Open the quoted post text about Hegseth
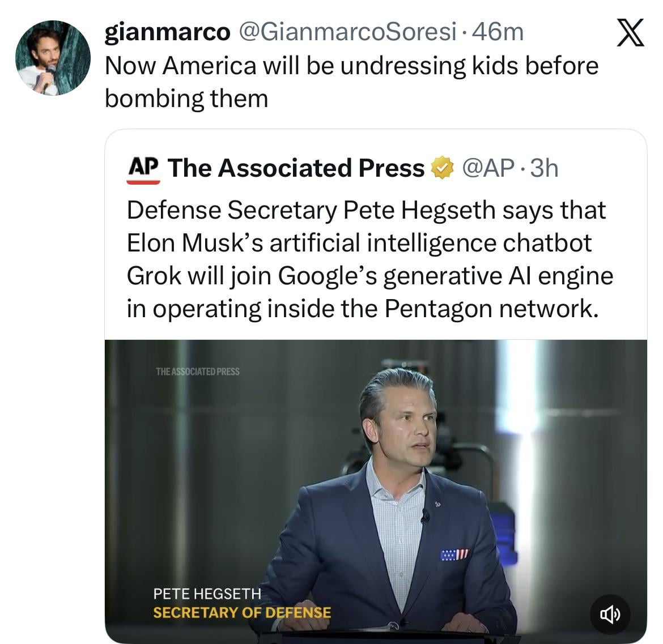The height and width of the screenshot is (644, 663). (x=369, y=259)
